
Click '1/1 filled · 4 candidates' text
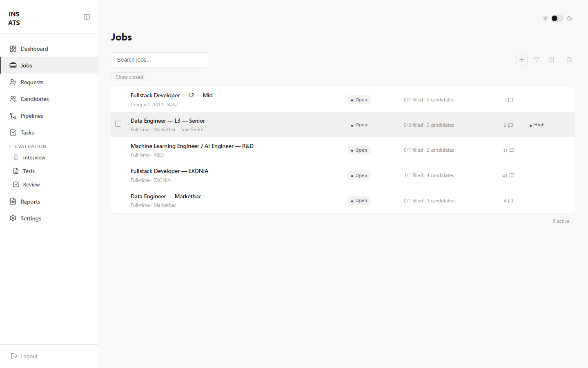tap(429, 175)
